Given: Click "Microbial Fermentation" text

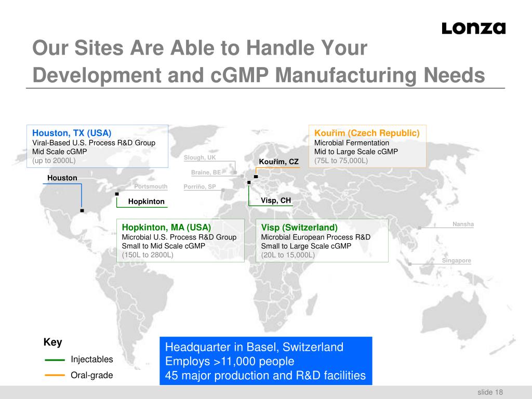Looking at the screenshot, I should coord(352,143).
